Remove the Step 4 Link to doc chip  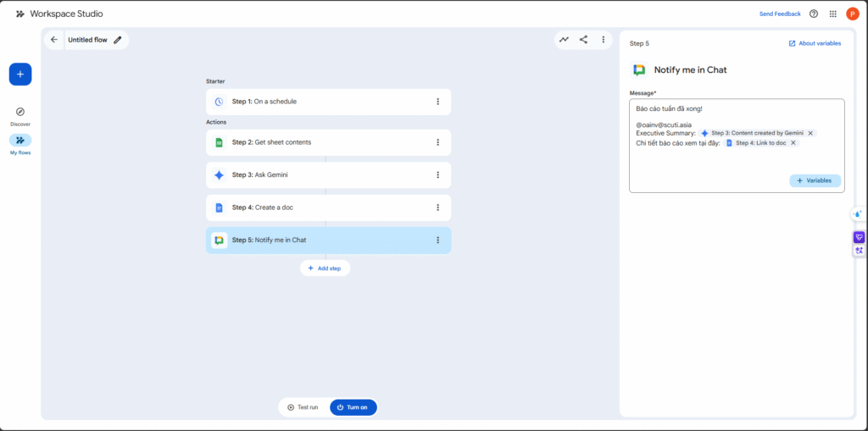(x=793, y=143)
